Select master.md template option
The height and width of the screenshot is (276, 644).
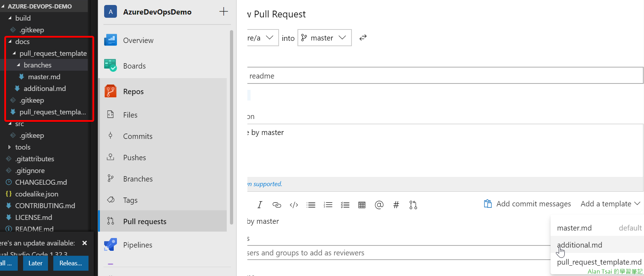(x=597, y=228)
